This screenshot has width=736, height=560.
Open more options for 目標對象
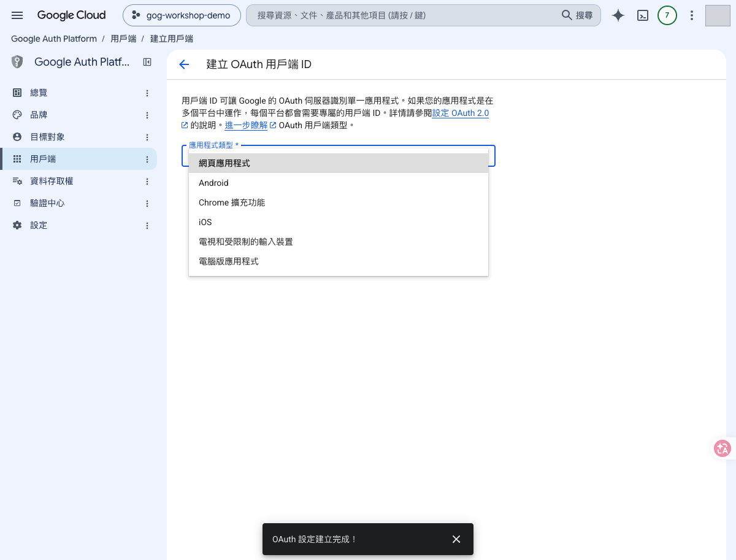[147, 137]
